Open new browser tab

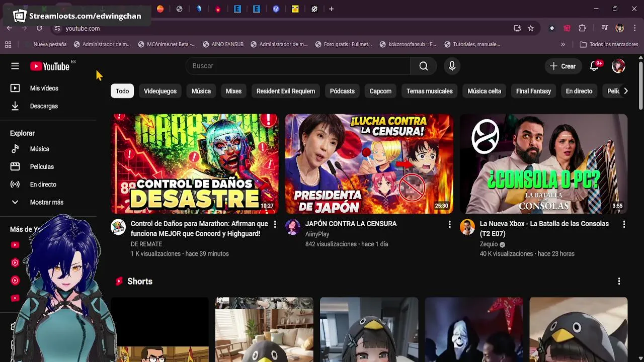(331, 9)
